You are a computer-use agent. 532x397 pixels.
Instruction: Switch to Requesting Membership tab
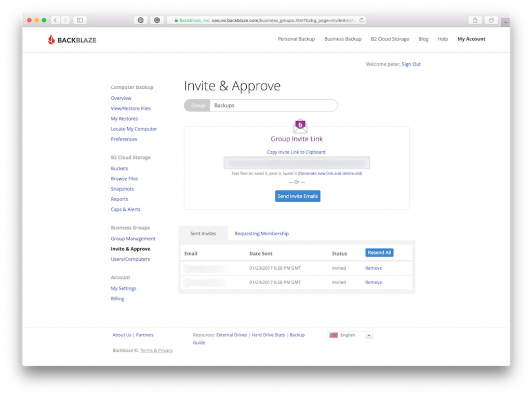[262, 233]
